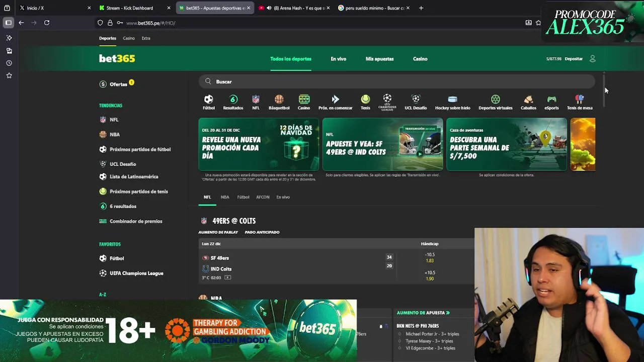Screen dimensions: 644x362
Task: Open the Hockey sobre hielo puck icon
Action: pos(452,100)
